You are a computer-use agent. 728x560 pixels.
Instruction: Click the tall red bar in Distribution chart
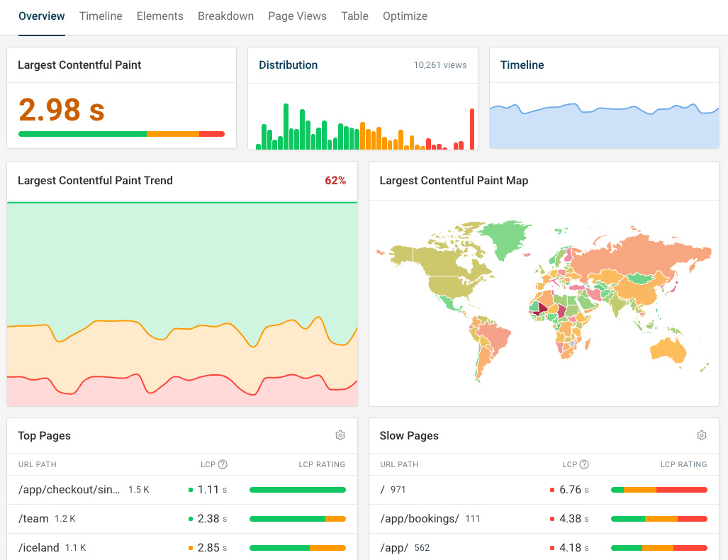click(472, 129)
